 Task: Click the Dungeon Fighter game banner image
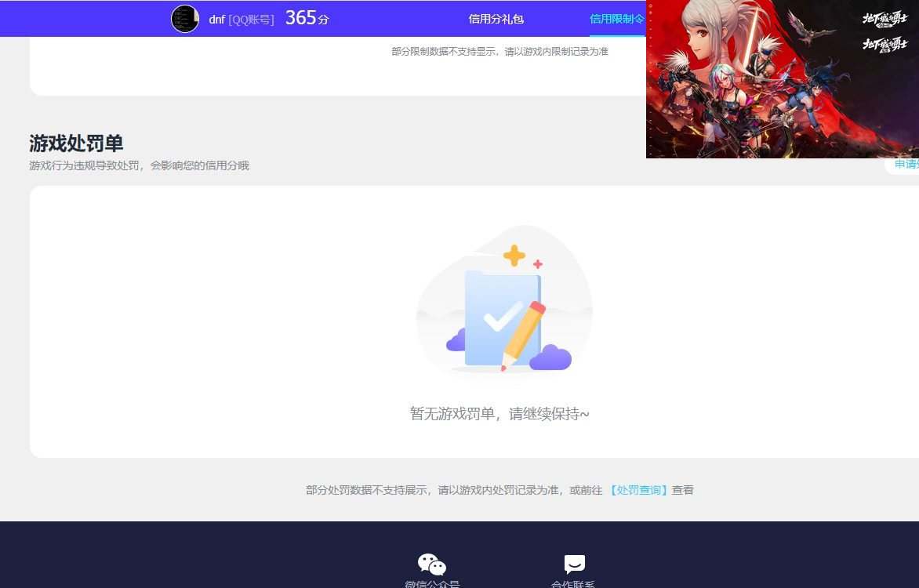point(783,79)
